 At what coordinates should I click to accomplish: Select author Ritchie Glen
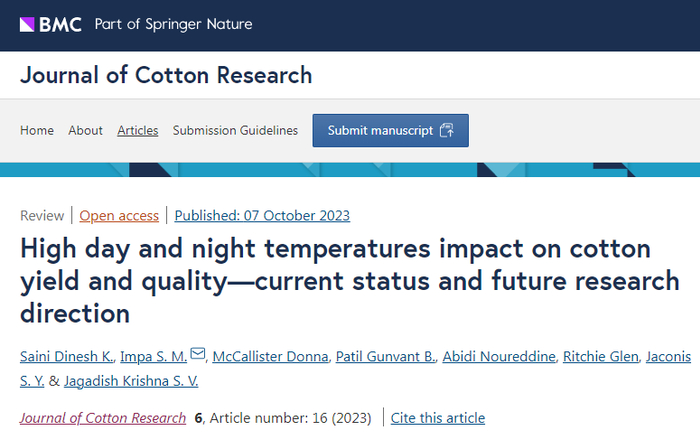point(598,355)
